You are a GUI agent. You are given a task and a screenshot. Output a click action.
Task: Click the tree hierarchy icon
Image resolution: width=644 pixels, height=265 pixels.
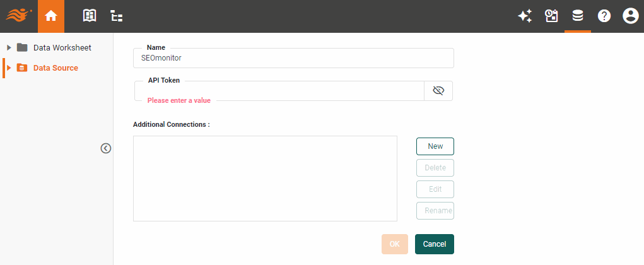point(117,16)
